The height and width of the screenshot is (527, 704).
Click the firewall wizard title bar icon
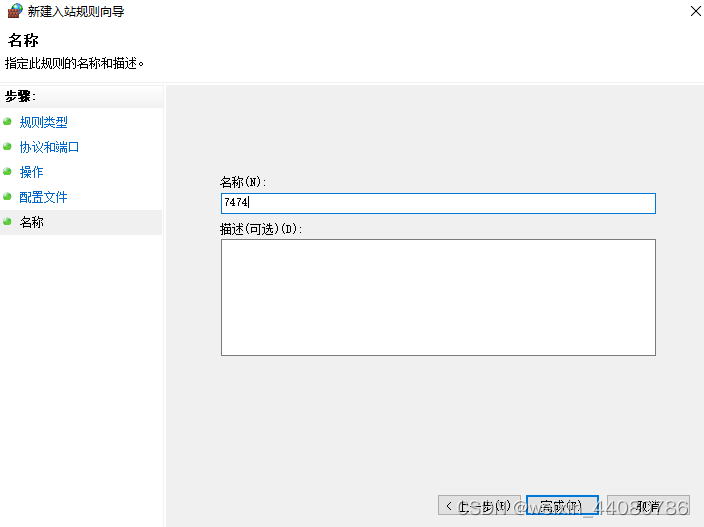pyautogui.click(x=15, y=11)
